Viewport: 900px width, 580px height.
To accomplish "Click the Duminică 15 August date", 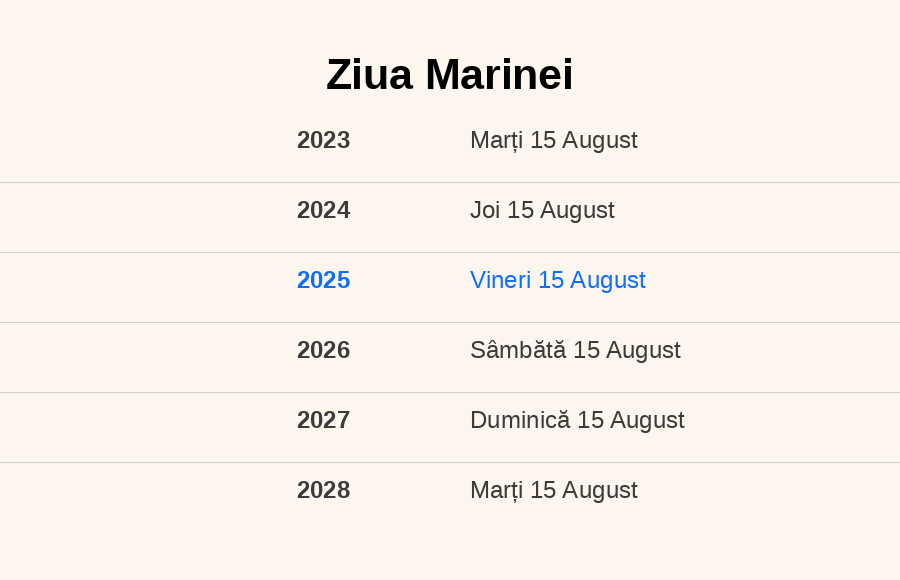I will [577, 420].
